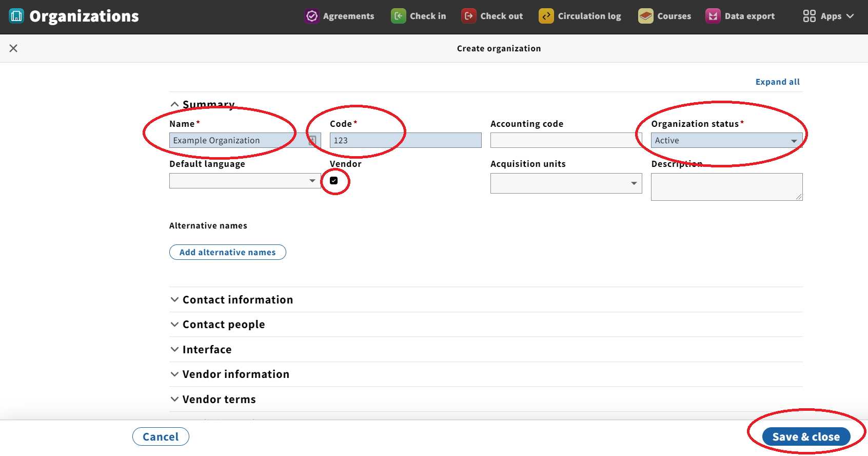Click the Circulation log menu label
This screenshot has width=868, height=456.
[x=589, y=16]
